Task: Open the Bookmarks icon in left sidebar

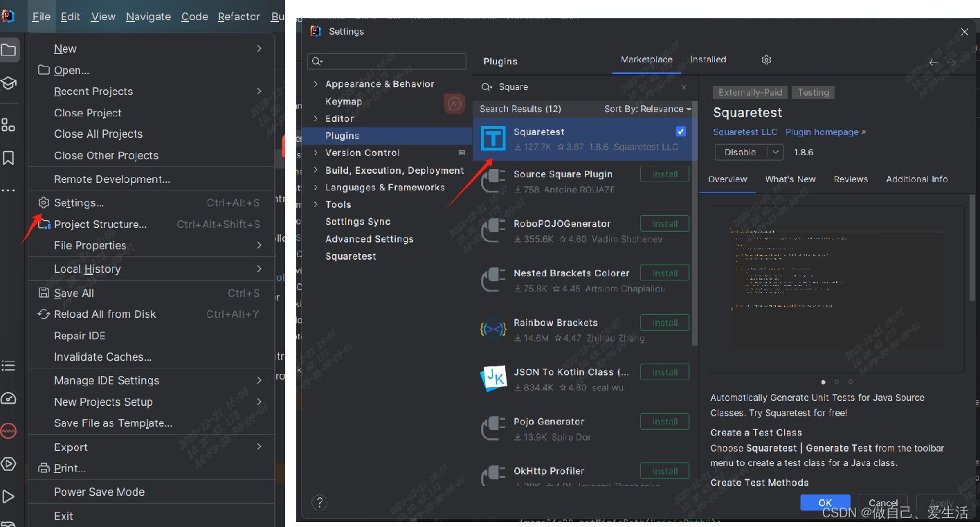Action: click(8, 159)
